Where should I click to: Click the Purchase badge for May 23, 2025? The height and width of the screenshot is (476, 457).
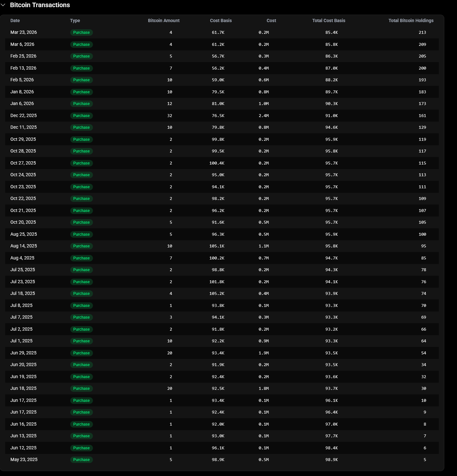point(82,460)
